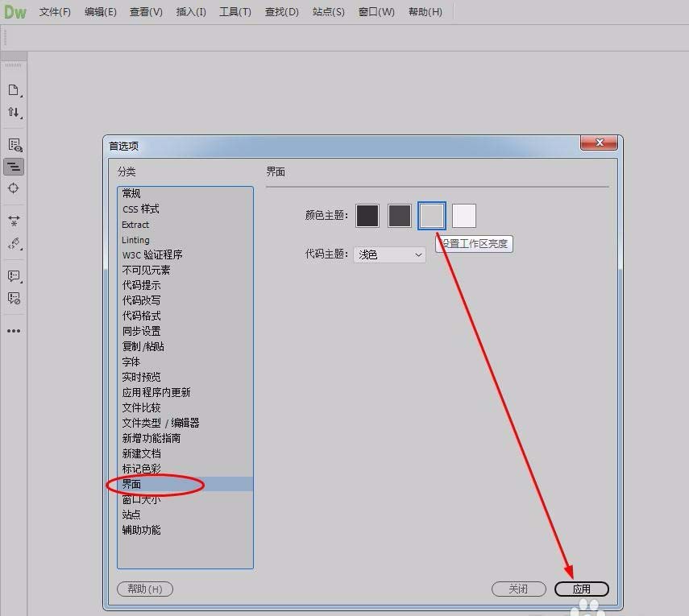689x616 pixels.
Task: Open the 查找(D) menu
Action: [x=282, y=12]
